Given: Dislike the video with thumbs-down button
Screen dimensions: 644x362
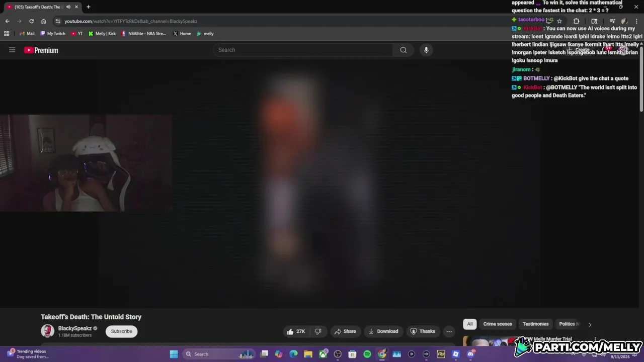Looking at the screenshot, I should pyautogui.click(x=318, y=331).
